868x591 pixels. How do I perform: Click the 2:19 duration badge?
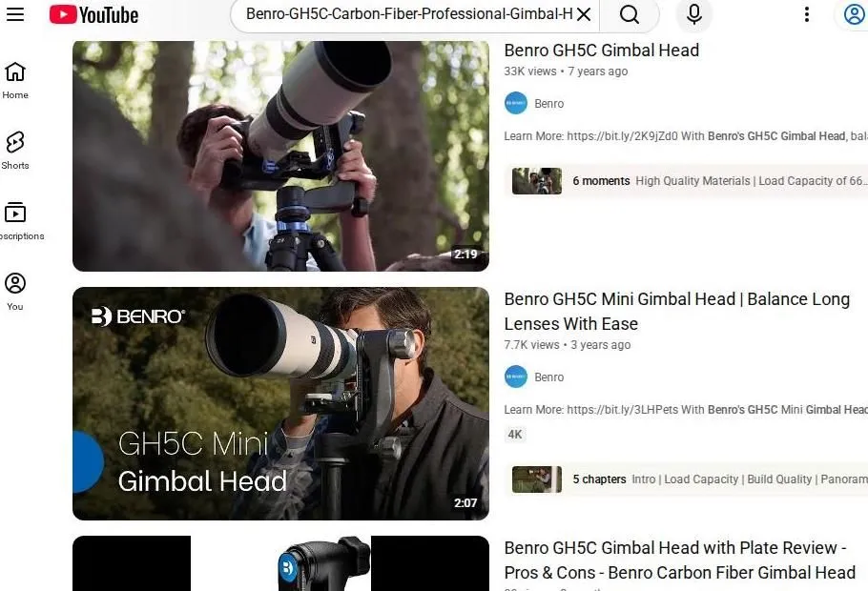(x=465, y=254)
